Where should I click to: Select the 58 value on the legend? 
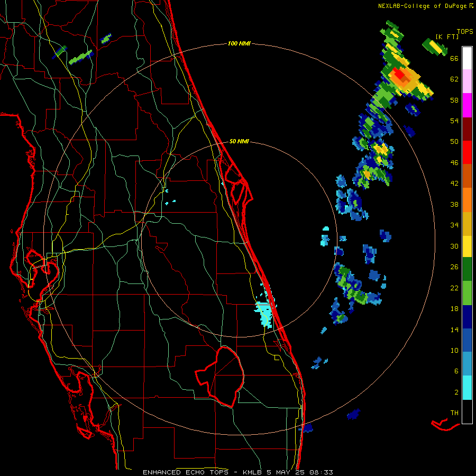coord(454,100)
